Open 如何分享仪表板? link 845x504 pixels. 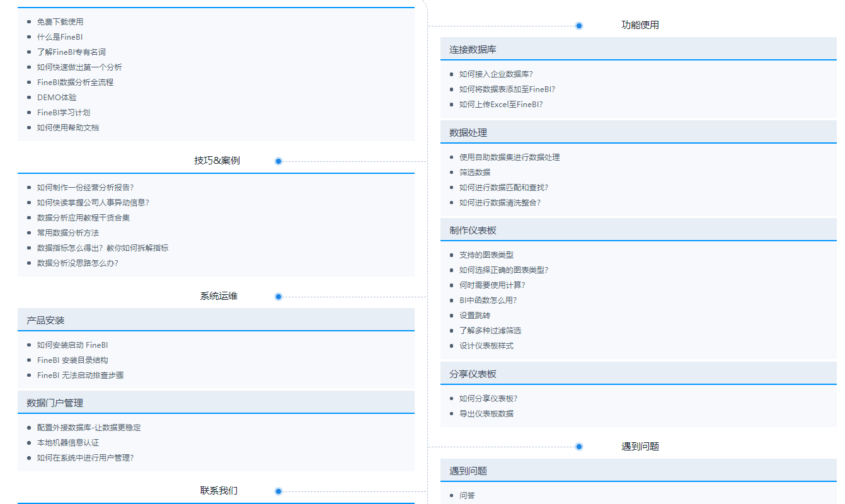488,399
